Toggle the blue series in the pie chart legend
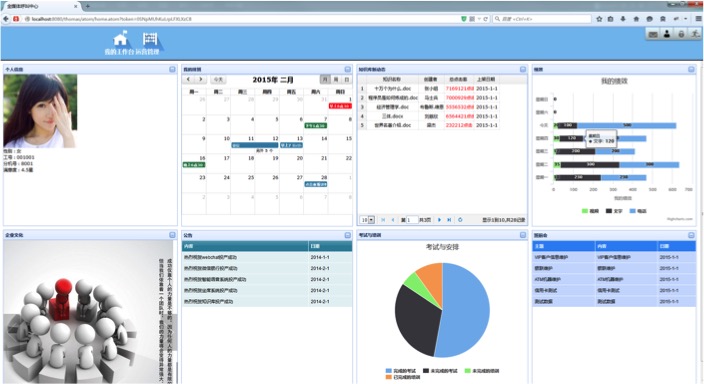704x384 pixels. (x=400, y=371)
